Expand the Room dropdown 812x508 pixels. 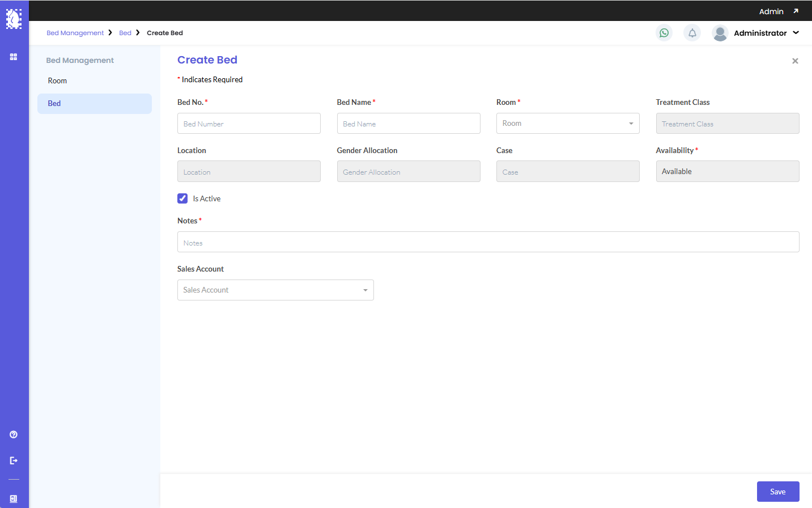coord(568,124)
